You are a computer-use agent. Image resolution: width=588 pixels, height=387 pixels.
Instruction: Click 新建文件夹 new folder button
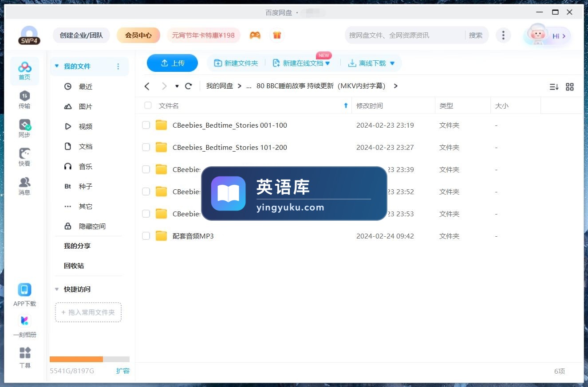(x=236, y=63)
